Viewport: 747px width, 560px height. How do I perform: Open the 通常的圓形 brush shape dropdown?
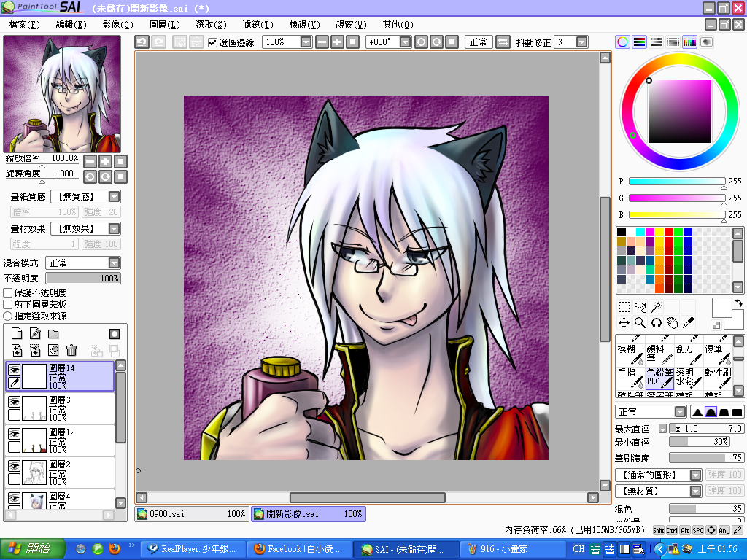pyautogui.click(x=695, y=475)
